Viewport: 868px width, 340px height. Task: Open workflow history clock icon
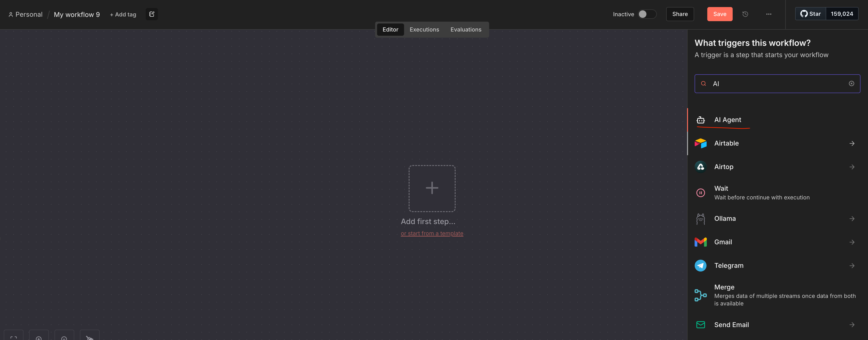click(x=745, y=14)
